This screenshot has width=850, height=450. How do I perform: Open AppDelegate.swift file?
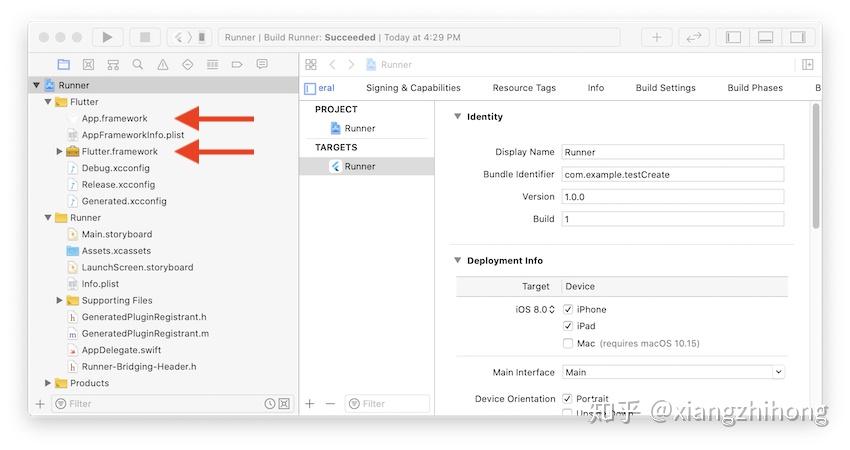[121, 350]
